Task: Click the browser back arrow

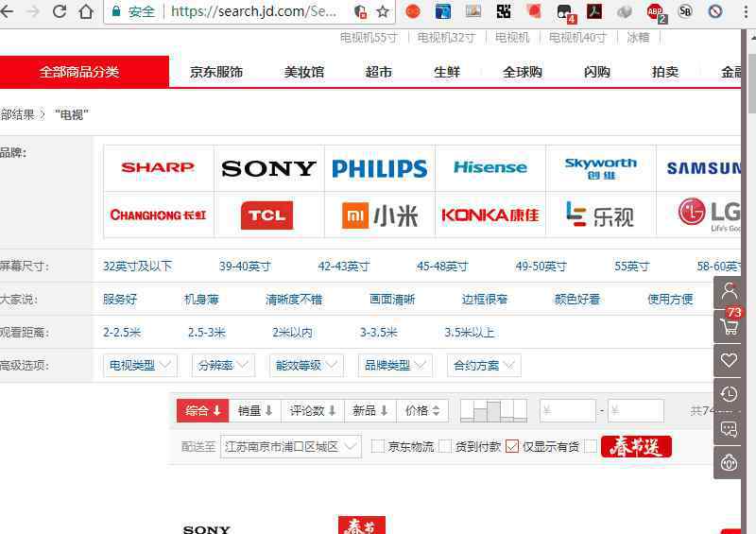Action: point(6,10)
